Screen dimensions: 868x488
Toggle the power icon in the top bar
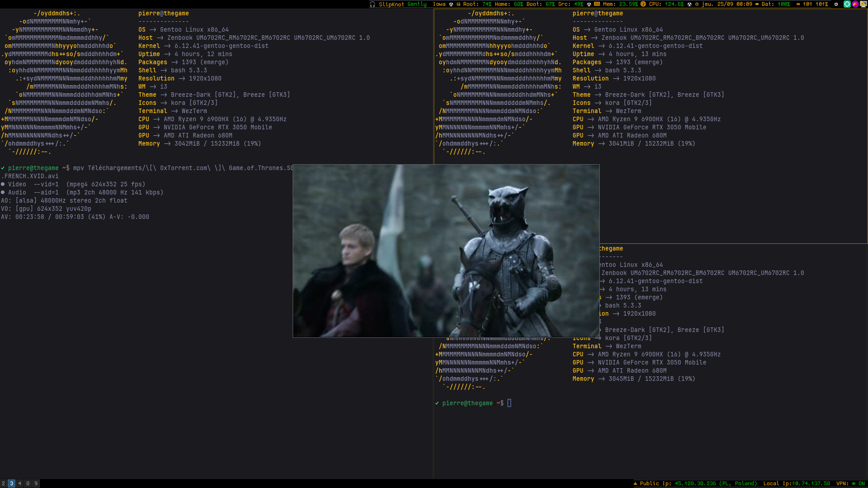click(836, 4)
